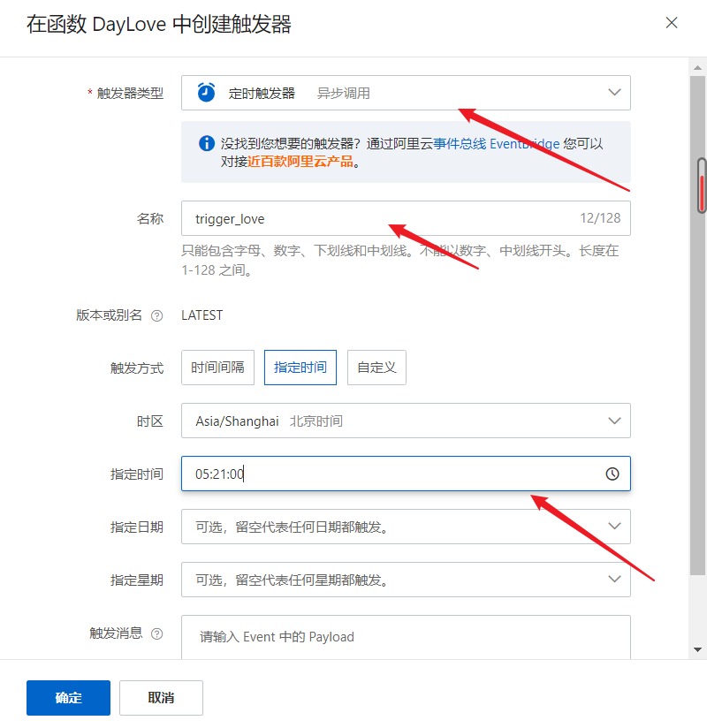Click the trigger_love name input field
Viewport: 707px width, 728px height.
[x=406, y=218]
